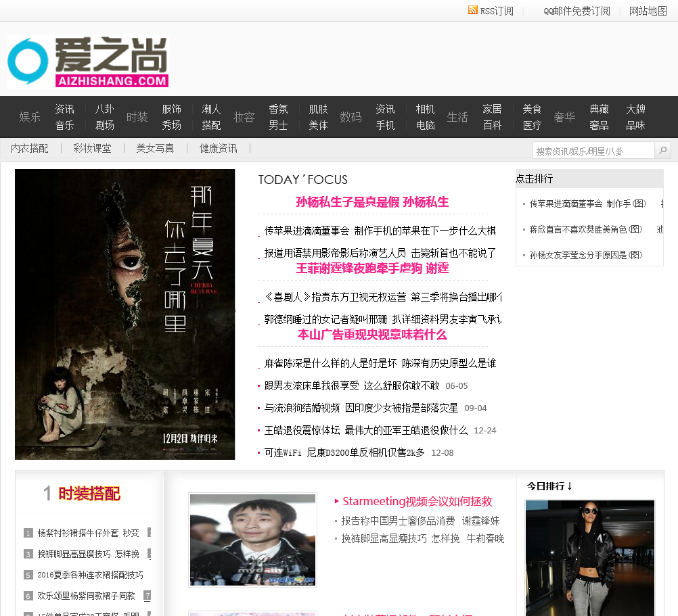Open ranking item 孙杨女友李莹念分手原因是
Screen dimensions: 678x616
tap(586, 256)
